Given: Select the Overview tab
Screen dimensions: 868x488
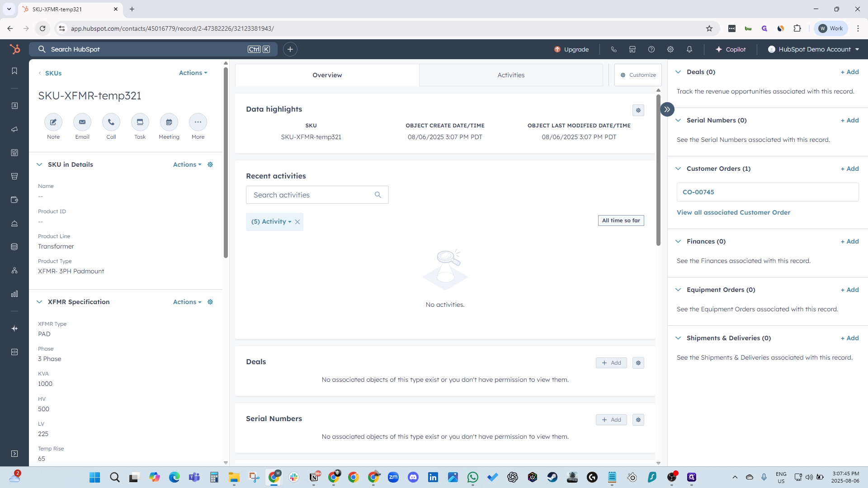Looking at the screenshot, I should (x=327, y=75).
